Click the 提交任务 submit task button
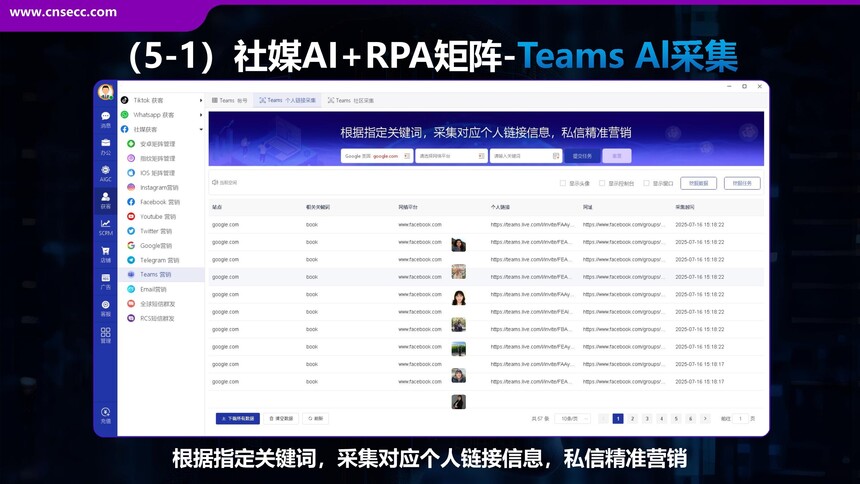 click(x=582, y=156)
